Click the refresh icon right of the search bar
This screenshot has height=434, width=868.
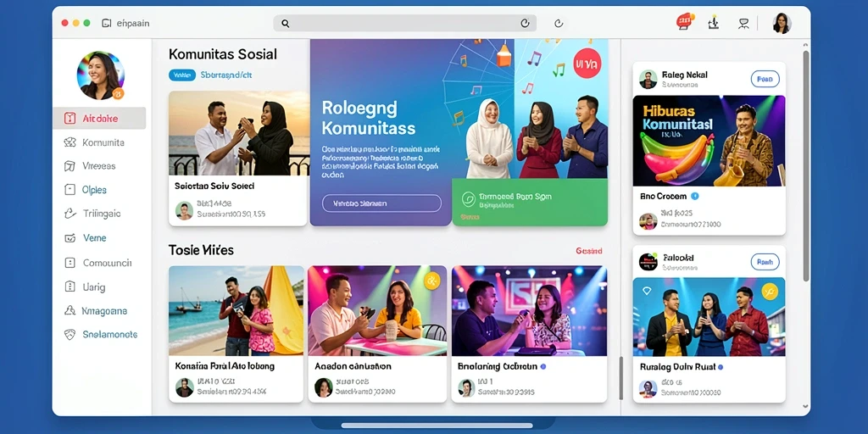pyautogui.click(x=559, y=23)
